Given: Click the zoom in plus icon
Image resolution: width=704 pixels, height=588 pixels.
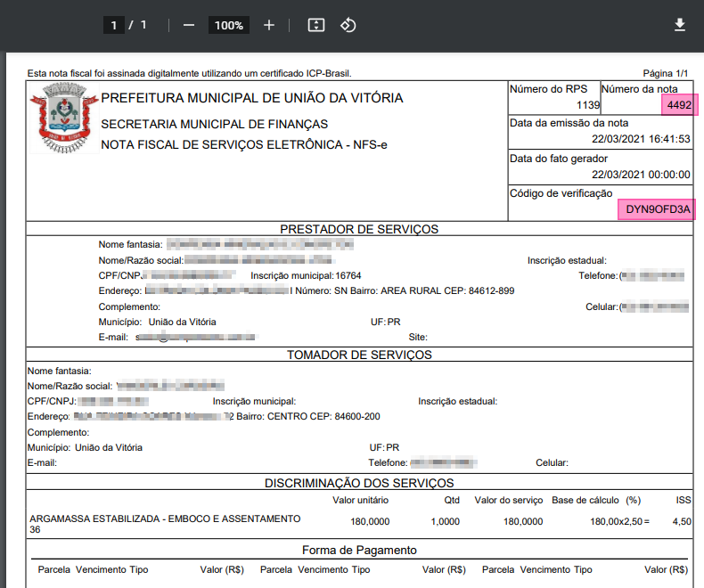Looking at the screenshot, I should coord(269,25).
